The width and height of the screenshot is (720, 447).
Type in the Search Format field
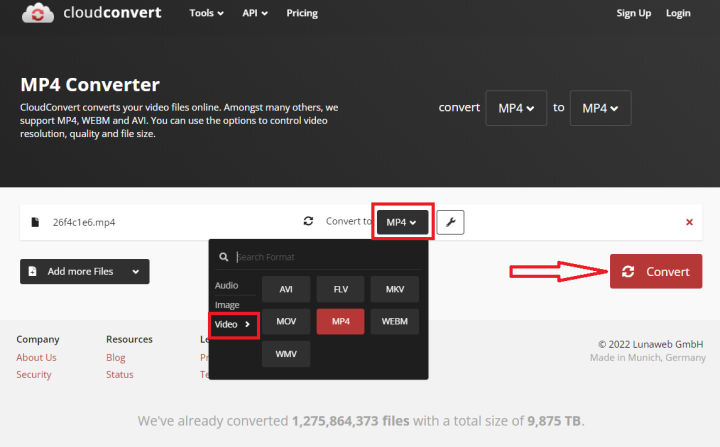pos(325,257)
